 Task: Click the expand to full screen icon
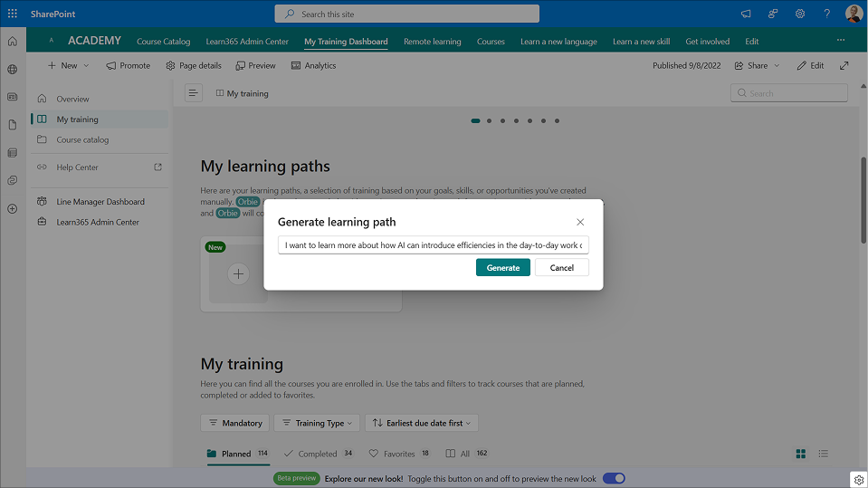click(x=844, y=65)
